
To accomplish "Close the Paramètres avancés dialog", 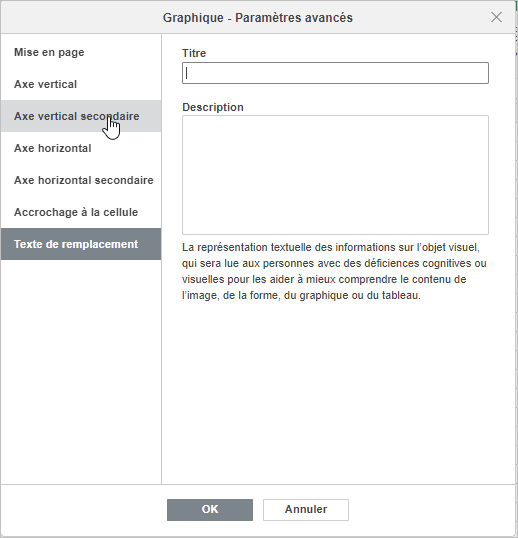I will tap(496, 17).
